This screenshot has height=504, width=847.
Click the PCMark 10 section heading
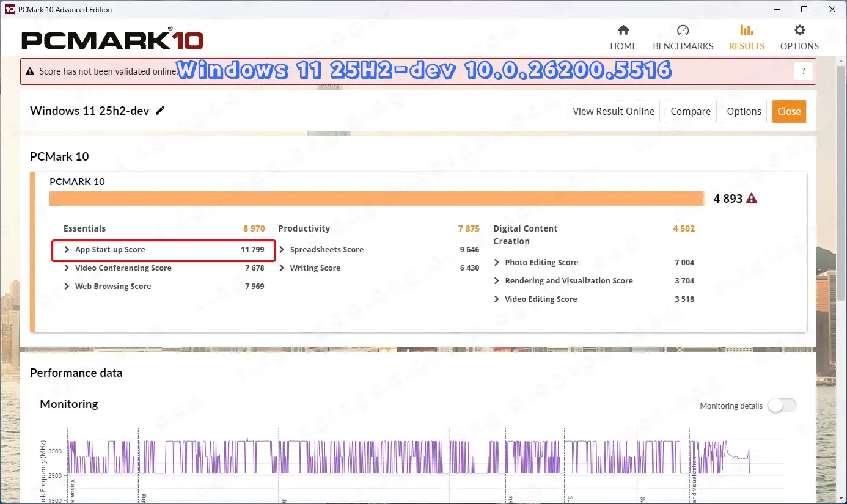59,156
